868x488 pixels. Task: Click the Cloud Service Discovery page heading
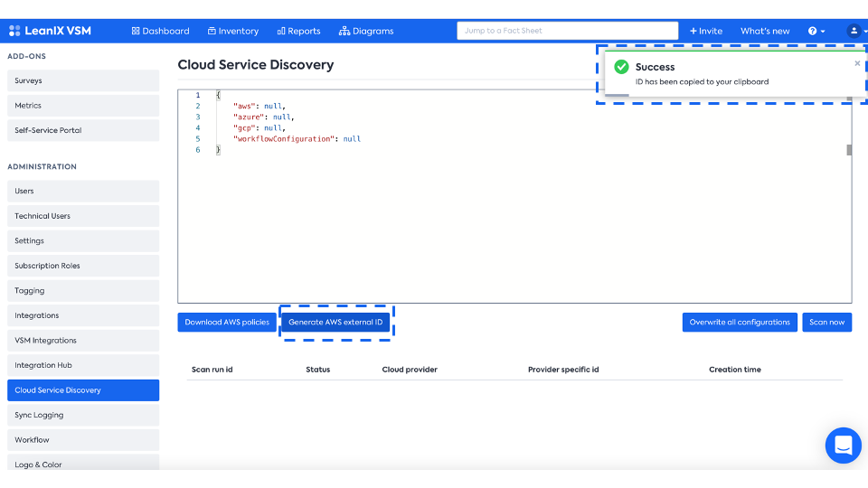pyautogui.click(x=256, y=65)
